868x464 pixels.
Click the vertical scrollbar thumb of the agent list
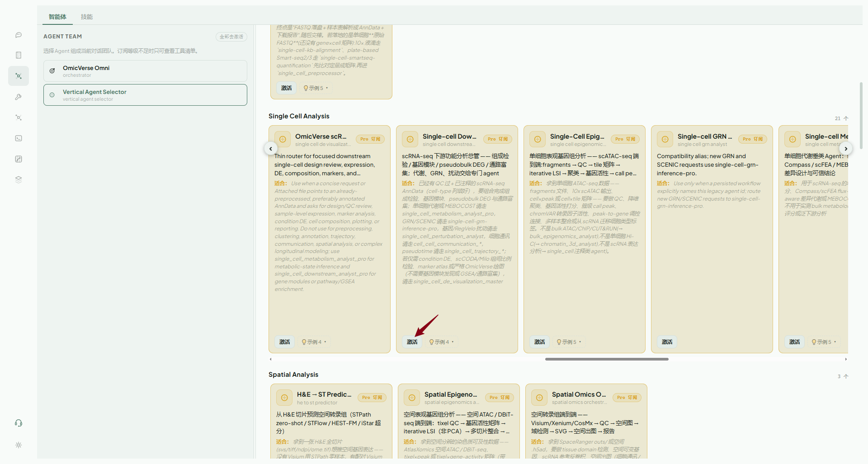(861, 115)
